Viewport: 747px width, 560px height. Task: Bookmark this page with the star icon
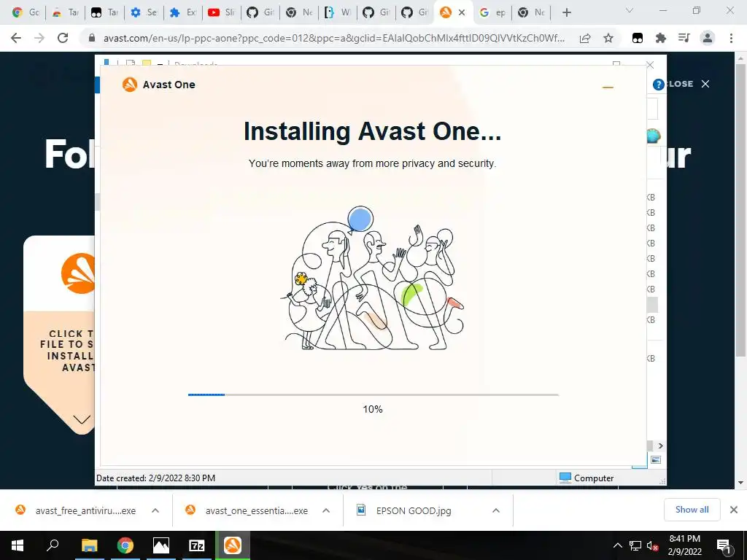coord(608,38)
